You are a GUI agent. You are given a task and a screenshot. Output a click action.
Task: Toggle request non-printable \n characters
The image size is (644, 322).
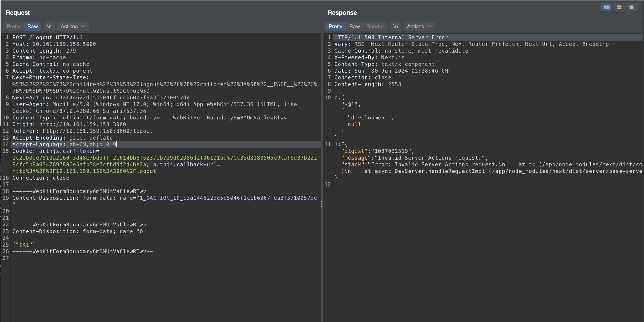click(49, 26)
